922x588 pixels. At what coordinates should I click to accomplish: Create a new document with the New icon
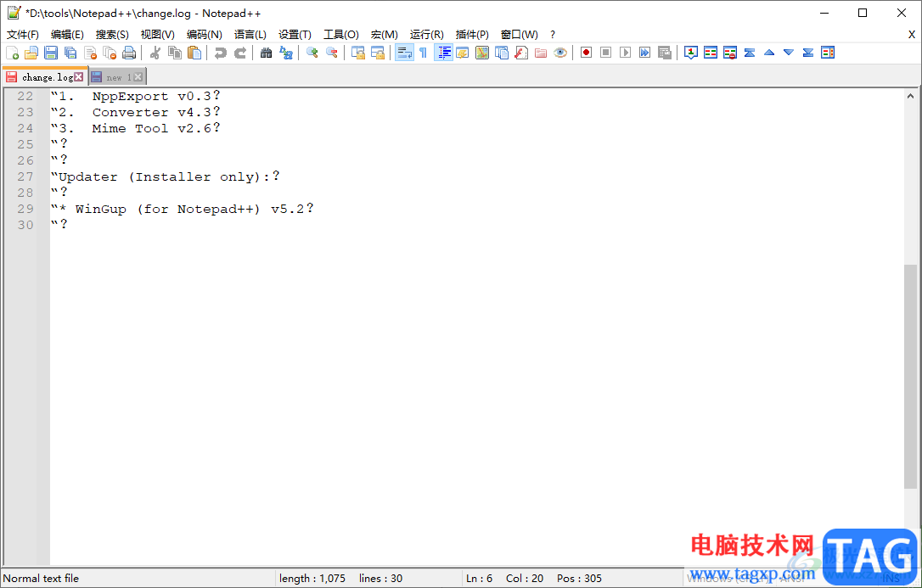click(13, 53)
